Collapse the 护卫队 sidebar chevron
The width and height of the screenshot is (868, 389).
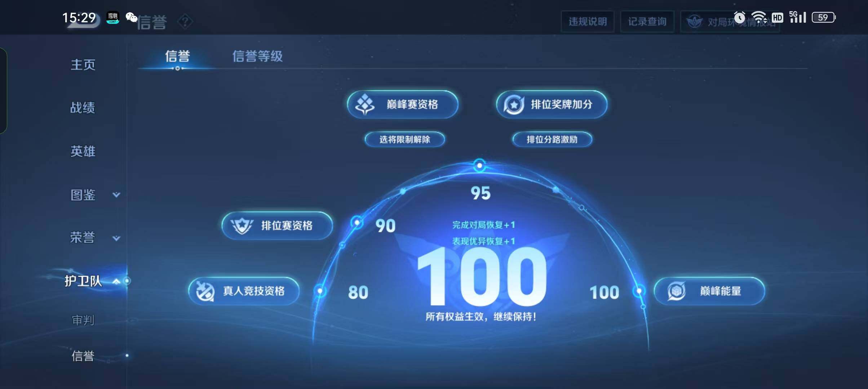point(116,281)
